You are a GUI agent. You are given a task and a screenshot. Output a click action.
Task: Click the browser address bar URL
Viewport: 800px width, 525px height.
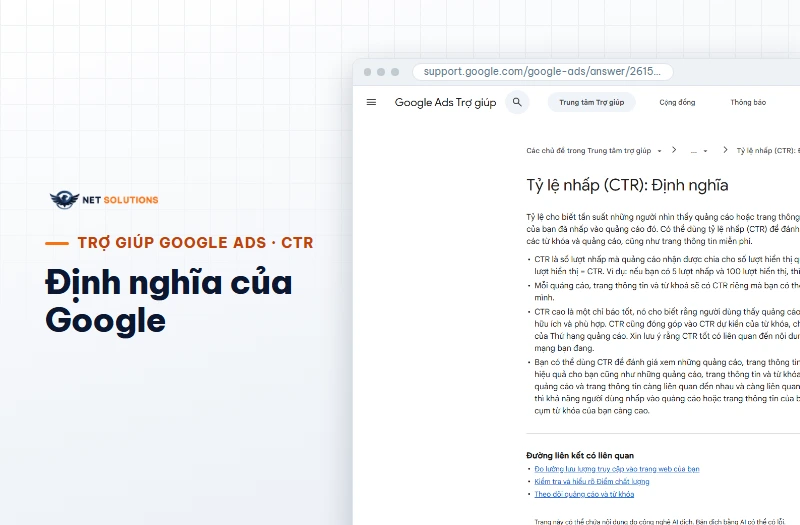click(x=542, y=71)
